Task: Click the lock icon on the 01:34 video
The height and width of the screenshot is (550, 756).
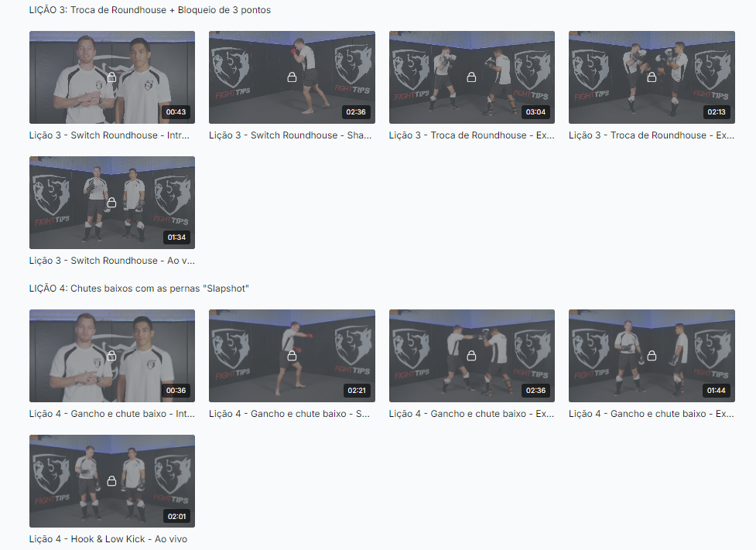Action: [x=111, y=203]
